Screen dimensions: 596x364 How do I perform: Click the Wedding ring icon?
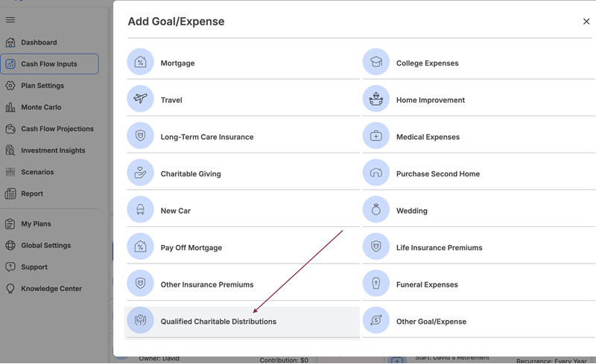click(376, 209)
